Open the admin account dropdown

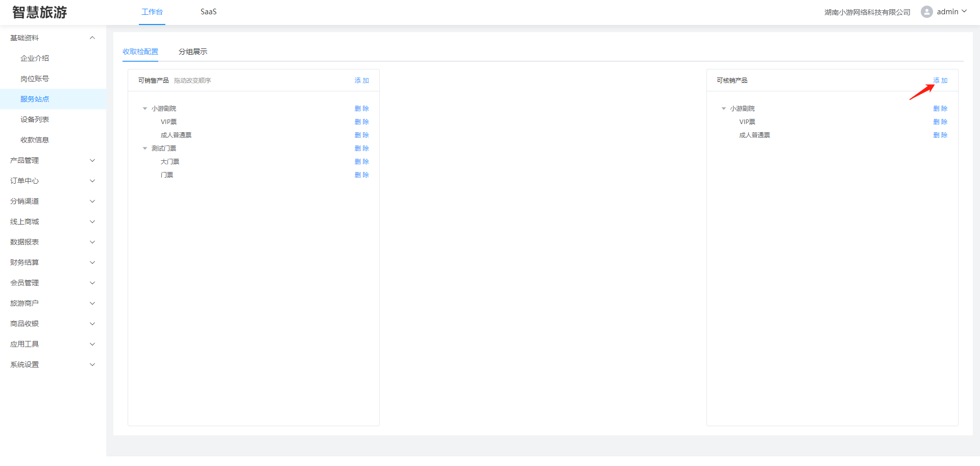pyautogui.click(x=951, y=12)
